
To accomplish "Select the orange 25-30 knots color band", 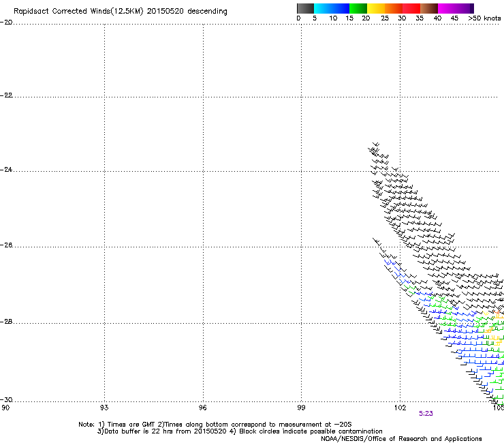I will (x=394, y=8).
